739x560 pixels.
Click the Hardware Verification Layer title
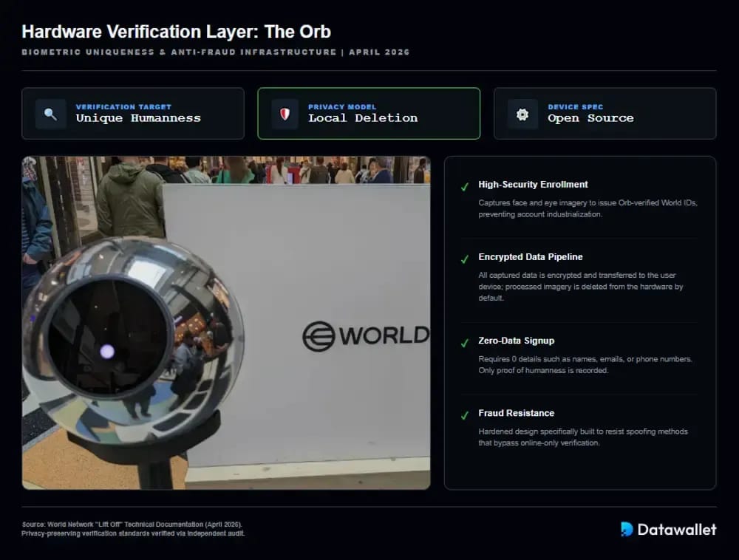coord(177,32)
